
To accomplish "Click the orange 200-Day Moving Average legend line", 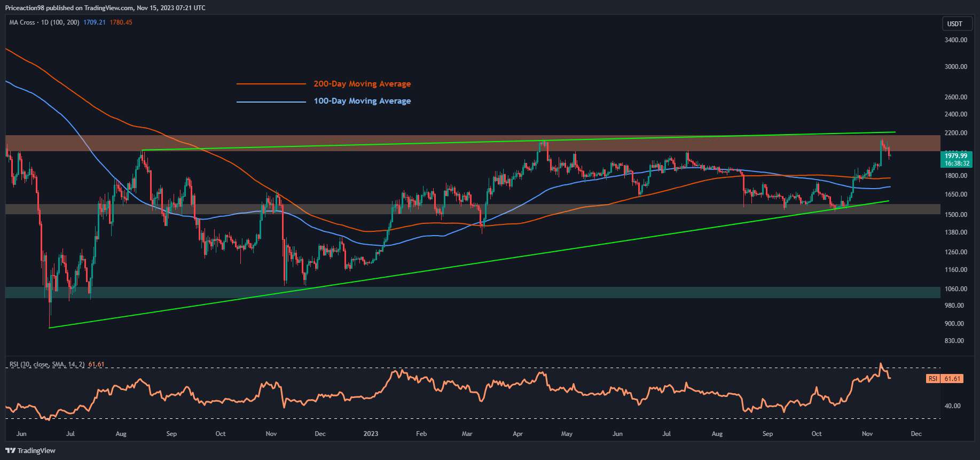I will click(271, 84).
